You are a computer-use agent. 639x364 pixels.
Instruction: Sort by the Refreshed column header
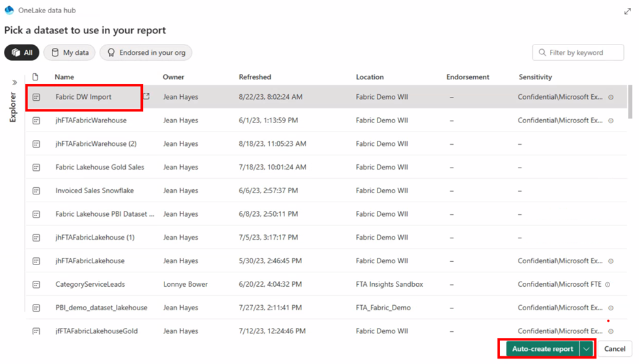[255, 77]
